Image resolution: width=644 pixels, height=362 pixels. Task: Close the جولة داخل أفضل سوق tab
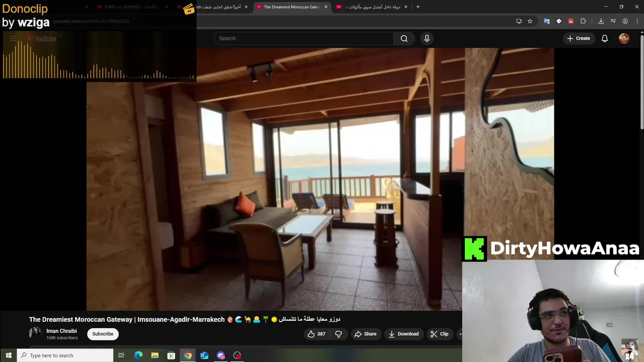(x=406, y=7)
